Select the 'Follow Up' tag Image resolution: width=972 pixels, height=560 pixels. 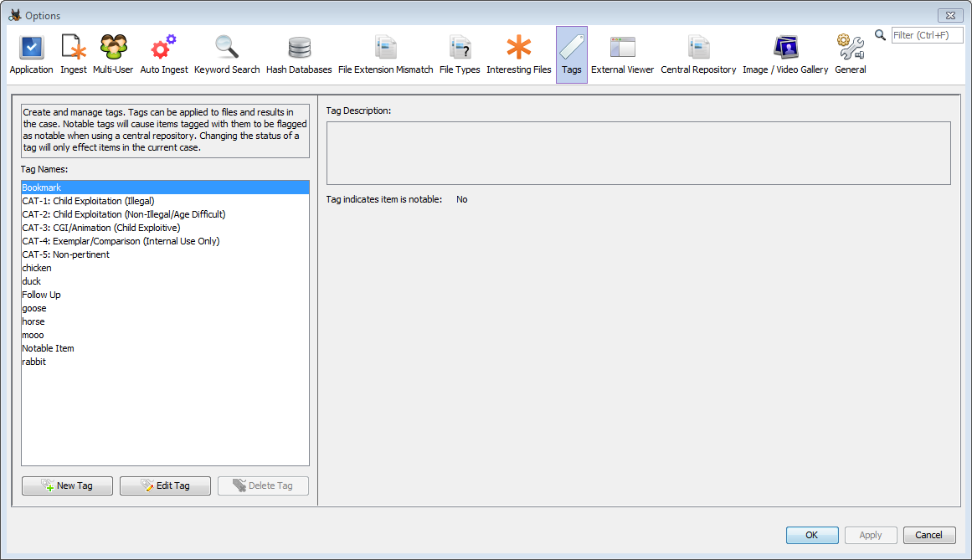pos(42,295)
